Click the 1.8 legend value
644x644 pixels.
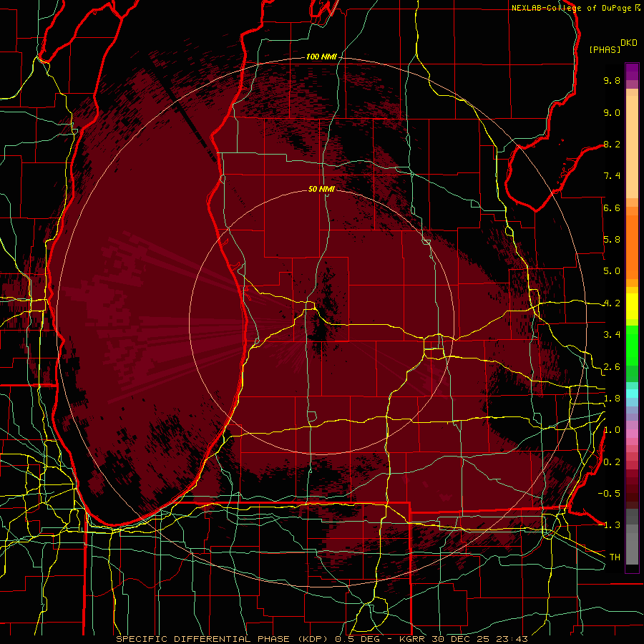click(612, 399)
